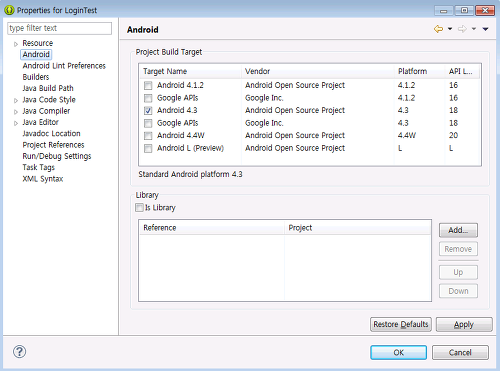This screenshot has height=371, width=500.
Task: Click the Properties window title icon
Action: click(x=9, y=10)
